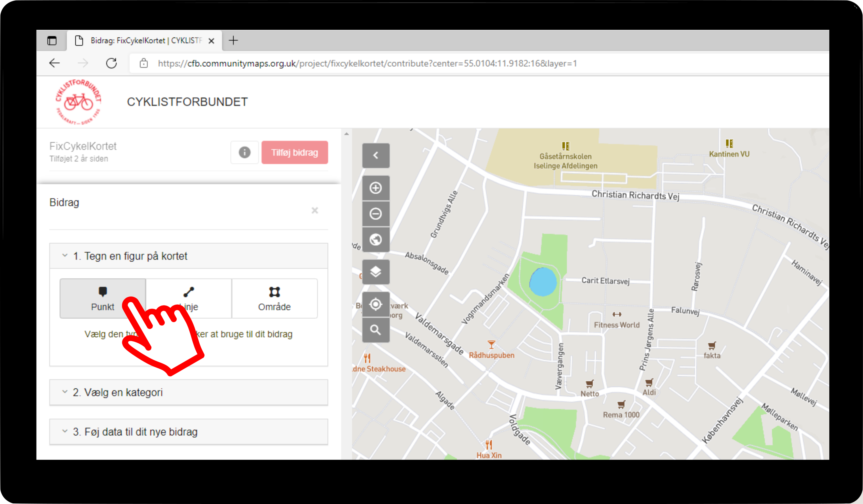The width and height of the screenshot is (863, 504).
Task: Click the browser address bar URL
Action: click(366, 63)
